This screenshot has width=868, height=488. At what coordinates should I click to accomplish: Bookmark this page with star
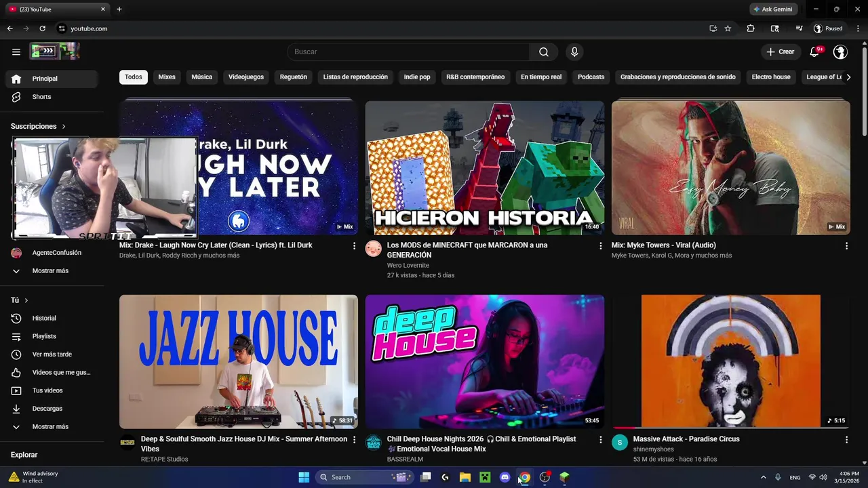click(x=728, y=28)
